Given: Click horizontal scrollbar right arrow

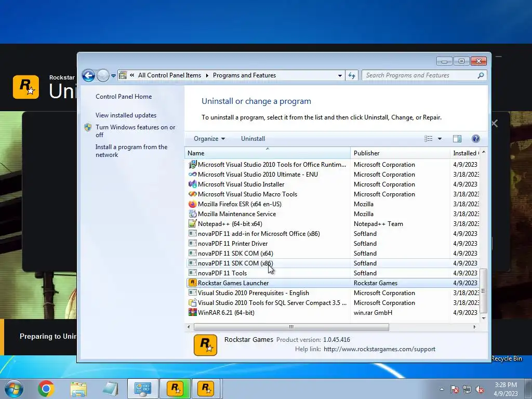Looking at the screenshot, I should tap(474, 327).
